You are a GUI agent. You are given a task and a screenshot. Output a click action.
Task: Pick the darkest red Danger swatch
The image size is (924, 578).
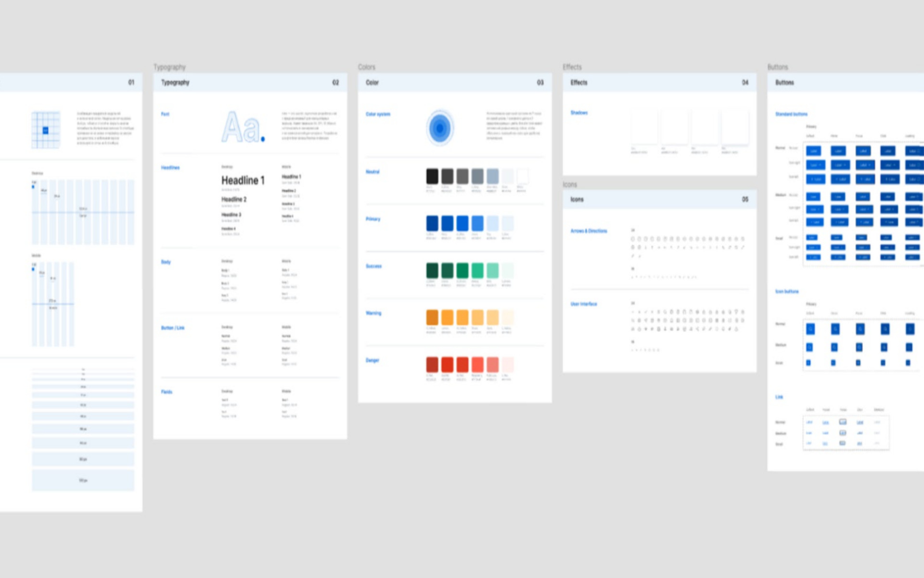point(432,364)
